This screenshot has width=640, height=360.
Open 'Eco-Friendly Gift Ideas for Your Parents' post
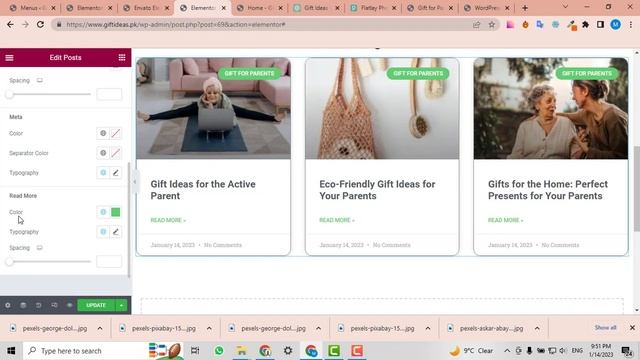pyautogui.click(x=377, y=190)
